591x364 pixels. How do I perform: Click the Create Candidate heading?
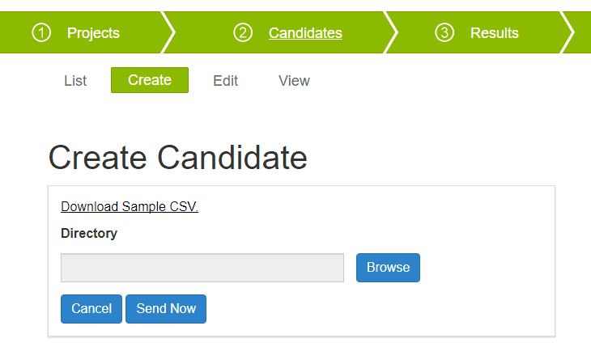(x=178, y=158)
